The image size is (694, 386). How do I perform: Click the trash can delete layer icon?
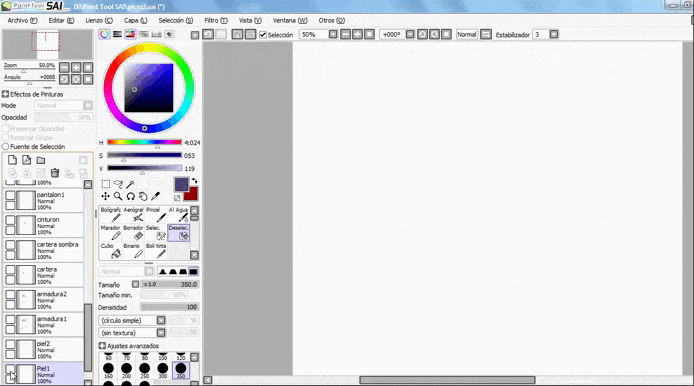coord(55,173)
